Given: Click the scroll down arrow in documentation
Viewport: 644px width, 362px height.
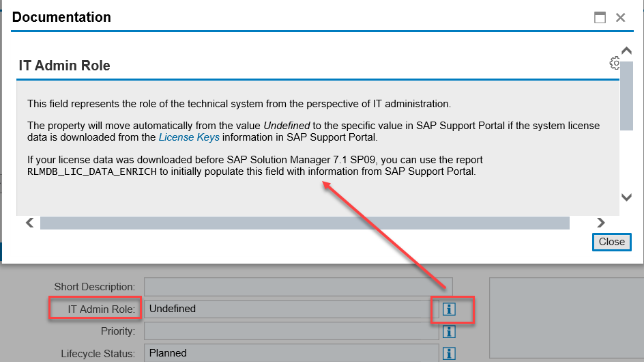Looking at the screenshot, I should pos(626,197).
